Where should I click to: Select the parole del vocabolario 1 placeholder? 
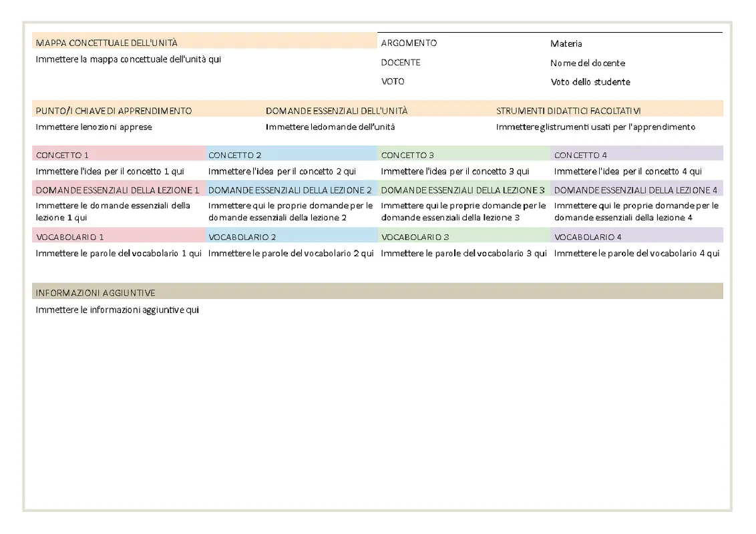(119, 254)
